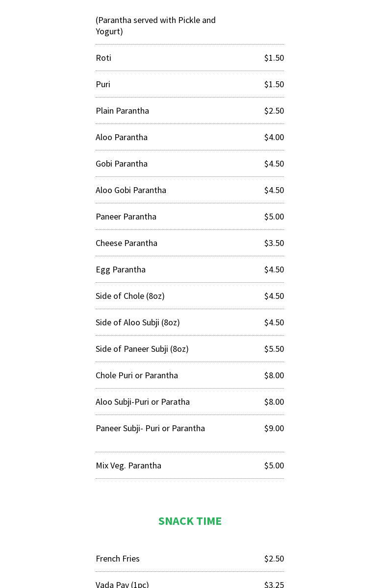Click the Gobi Parantha item
The width and height of the screenshot is (385, 588).
click(122, 164)
